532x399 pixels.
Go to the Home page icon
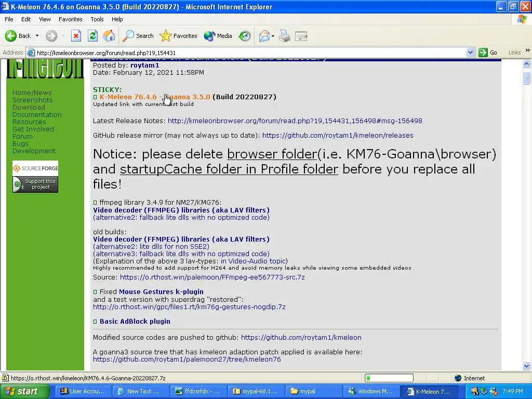[x=109, y=36]
